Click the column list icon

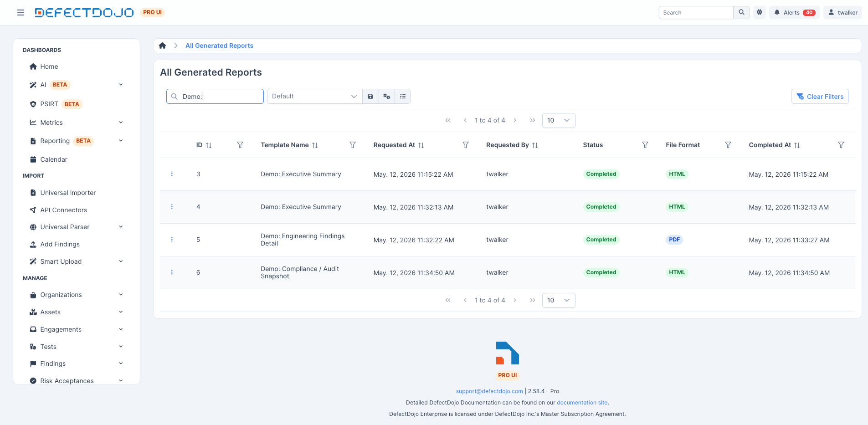pyautogui.click(x=402, y=96)
